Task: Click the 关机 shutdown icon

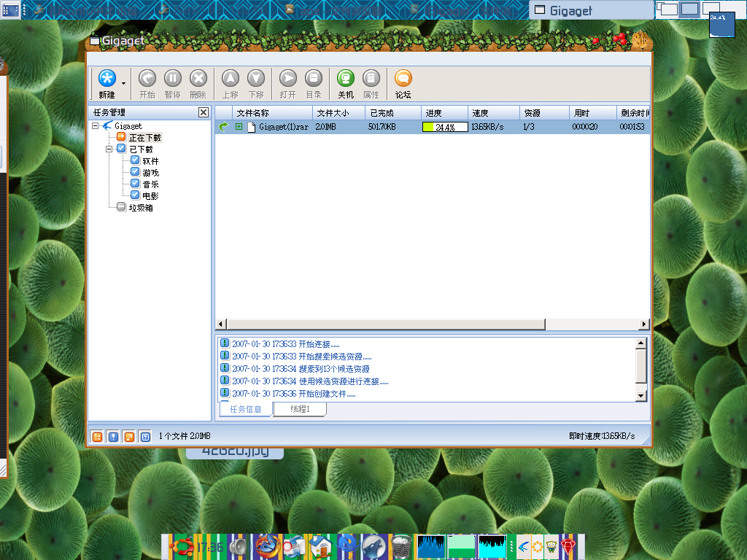Action: [346, 79]
